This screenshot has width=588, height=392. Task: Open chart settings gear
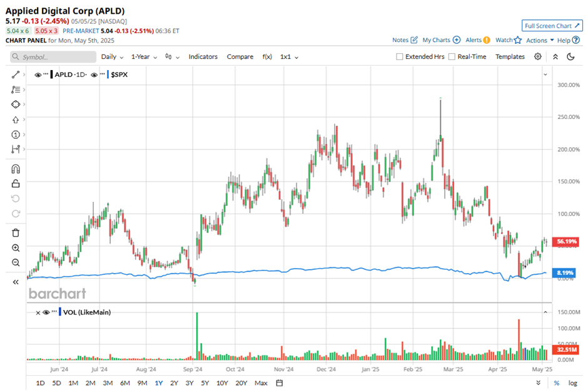click(538, 57)
